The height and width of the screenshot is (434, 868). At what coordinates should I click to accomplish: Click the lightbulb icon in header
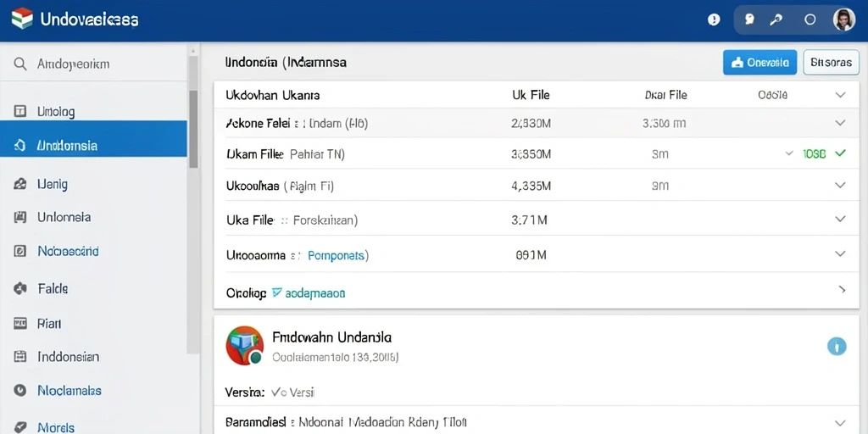(749, 19)
